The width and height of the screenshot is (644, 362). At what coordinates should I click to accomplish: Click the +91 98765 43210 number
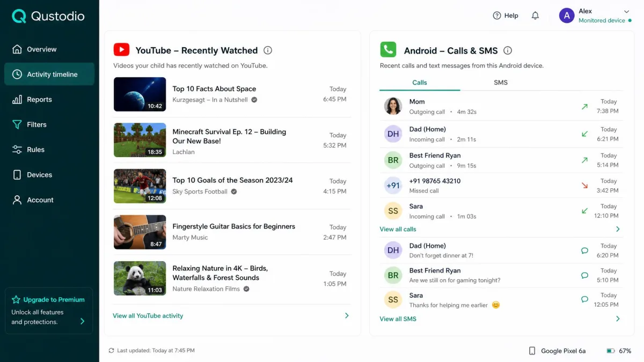click(x=435, y=181)
